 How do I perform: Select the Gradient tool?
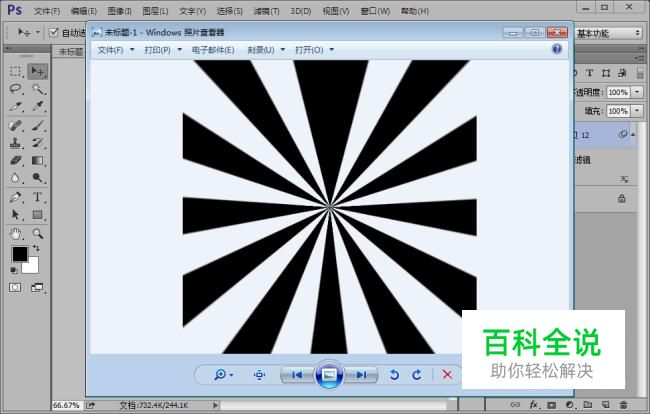click(37, 160)
